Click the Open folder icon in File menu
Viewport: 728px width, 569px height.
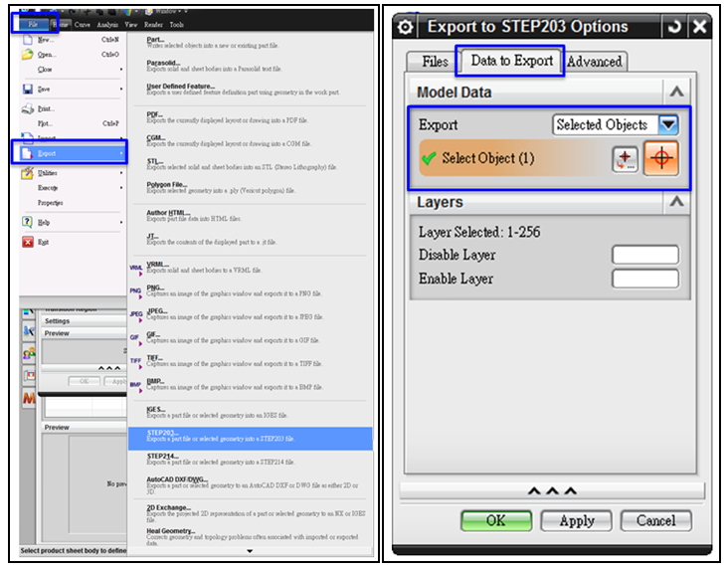pyautogui.click(x=27, y=55)
